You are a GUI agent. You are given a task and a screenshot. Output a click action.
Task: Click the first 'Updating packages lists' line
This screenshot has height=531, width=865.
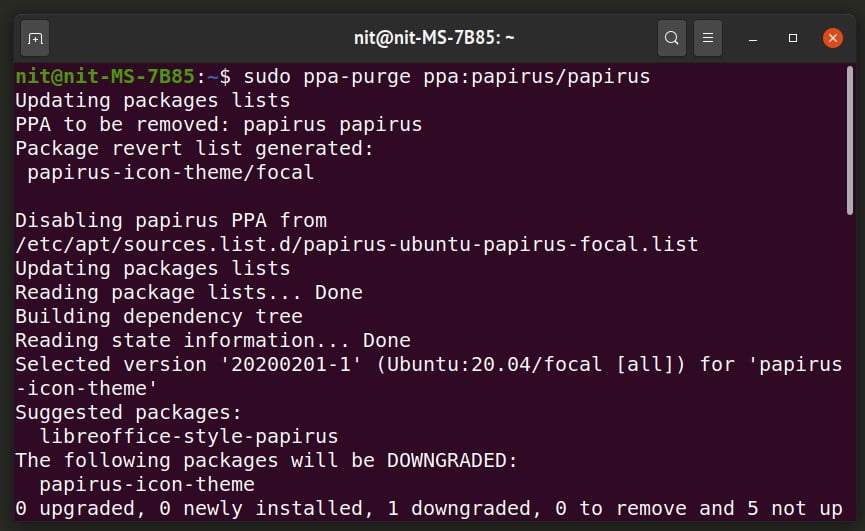[x=153, y=101]
